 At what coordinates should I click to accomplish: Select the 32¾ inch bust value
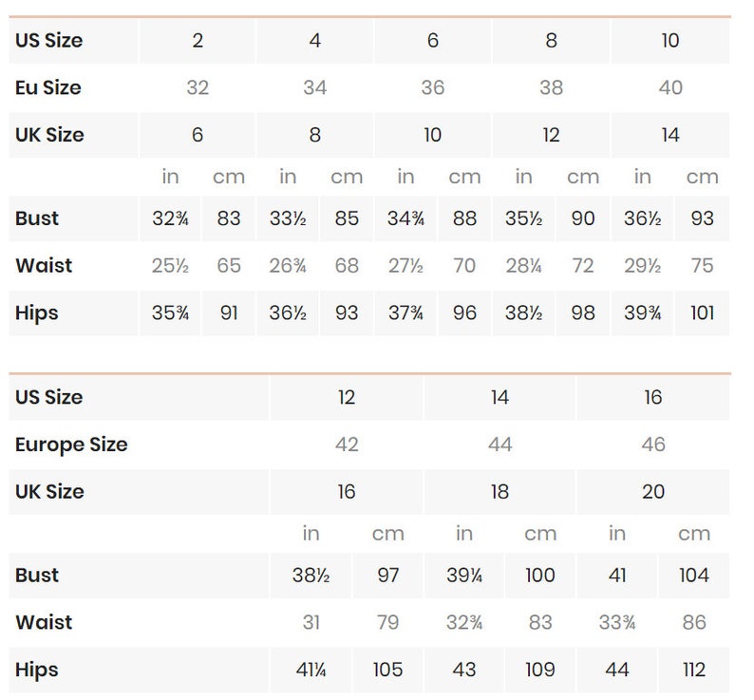(x=170, y=218)
